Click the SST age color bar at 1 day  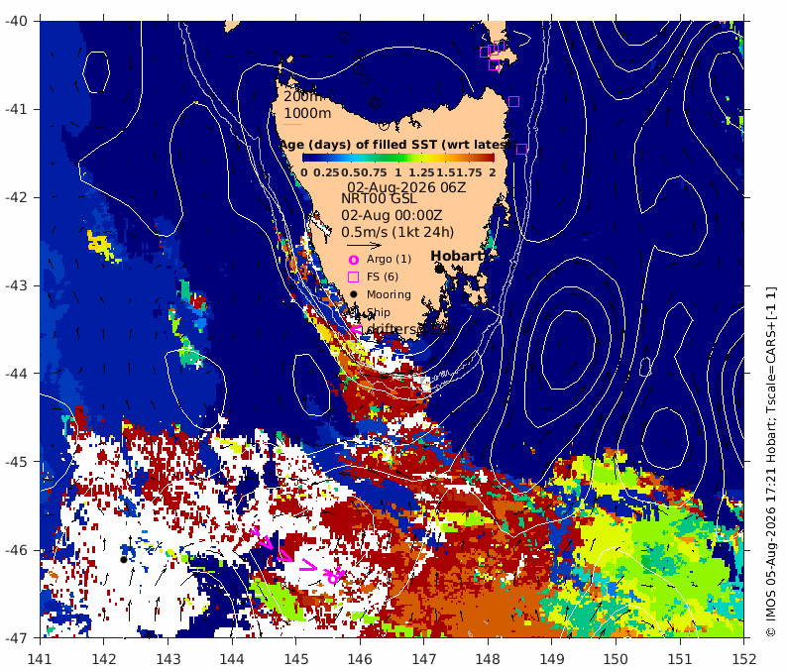(398, 158)
